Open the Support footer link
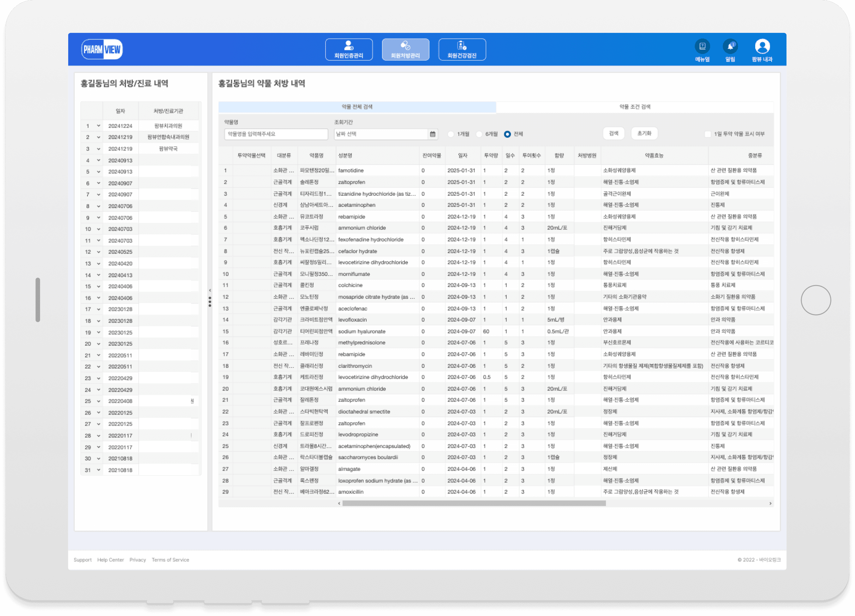 [82, 560]
